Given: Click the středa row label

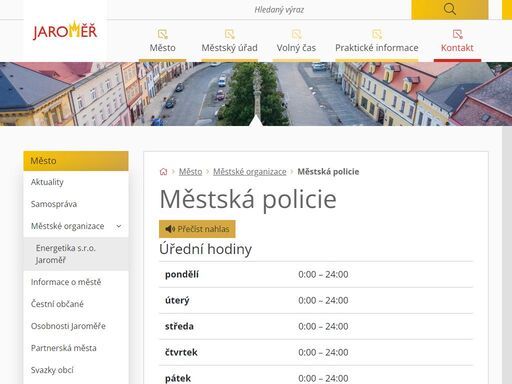Looking at the screenshot, I should coord(179,326).
